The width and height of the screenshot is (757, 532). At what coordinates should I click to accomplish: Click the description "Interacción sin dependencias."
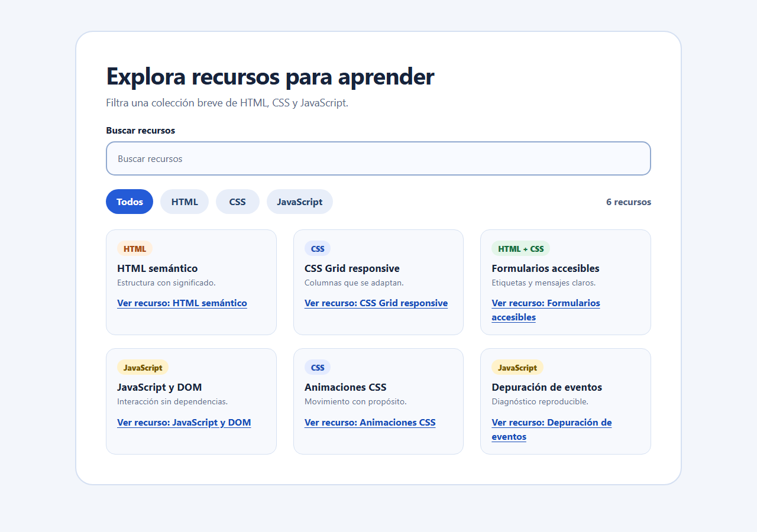click(173, 401)
